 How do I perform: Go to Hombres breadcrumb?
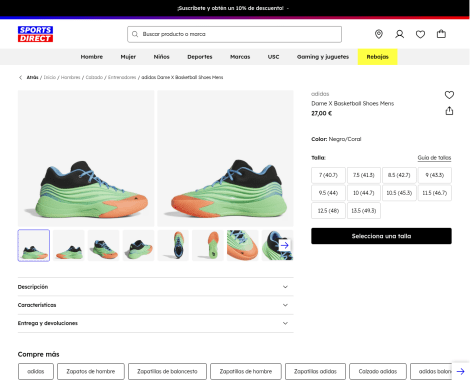coord(70,77)
